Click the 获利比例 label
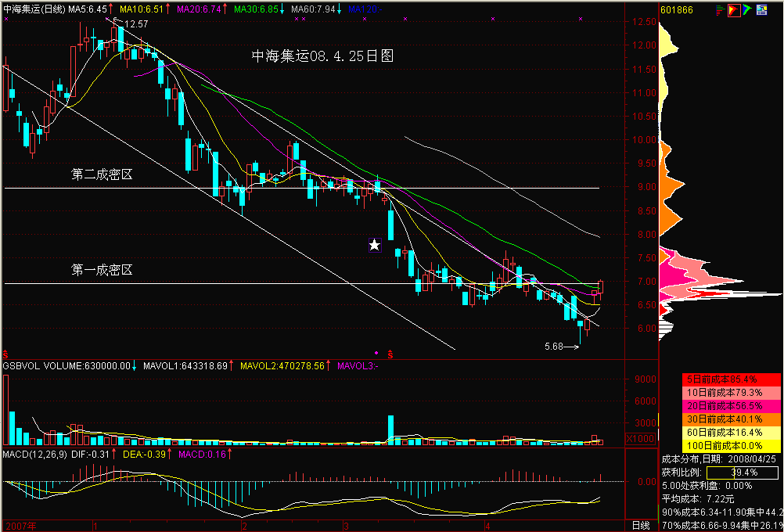Image resolution: width=784 pixels, height=532 pixels. pos(682,473)
